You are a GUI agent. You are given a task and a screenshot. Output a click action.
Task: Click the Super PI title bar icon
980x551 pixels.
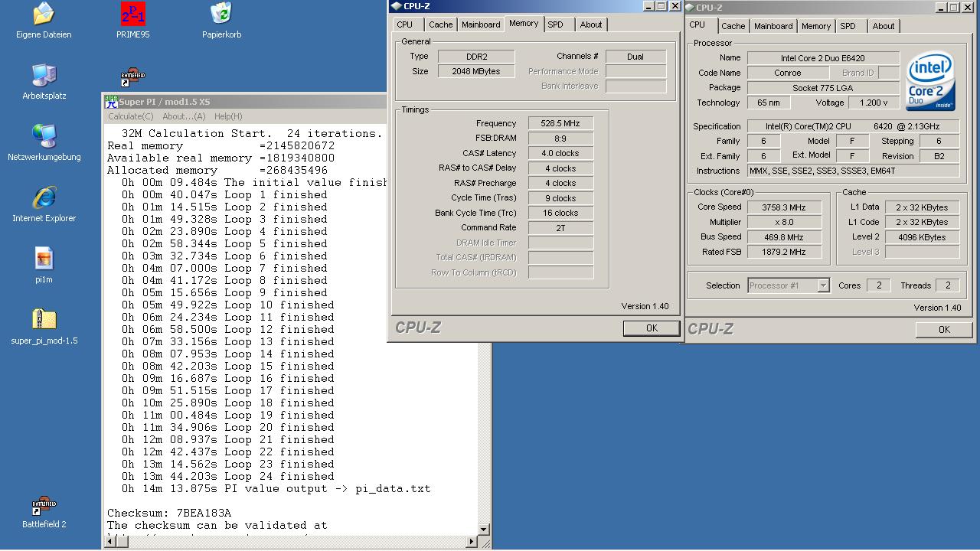[x=111, y=101]
